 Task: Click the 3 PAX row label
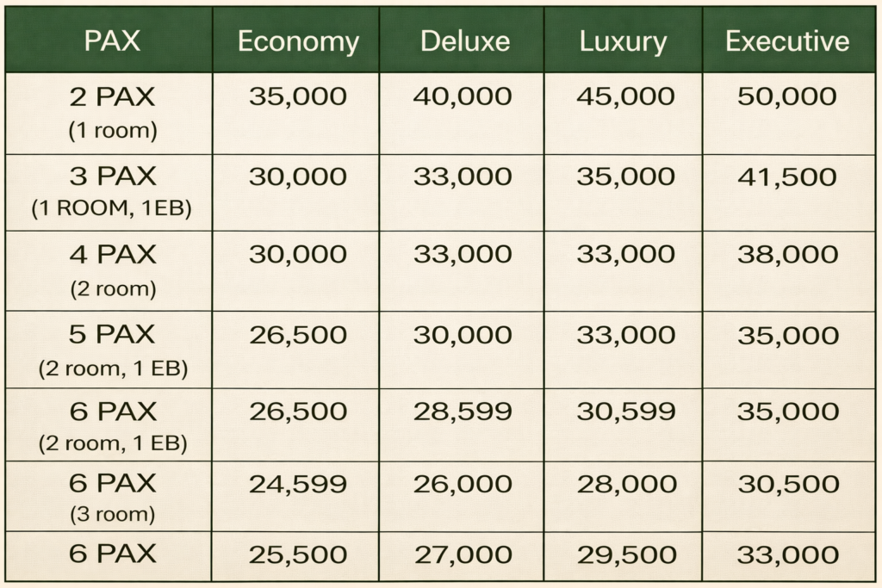click(112, 177)
